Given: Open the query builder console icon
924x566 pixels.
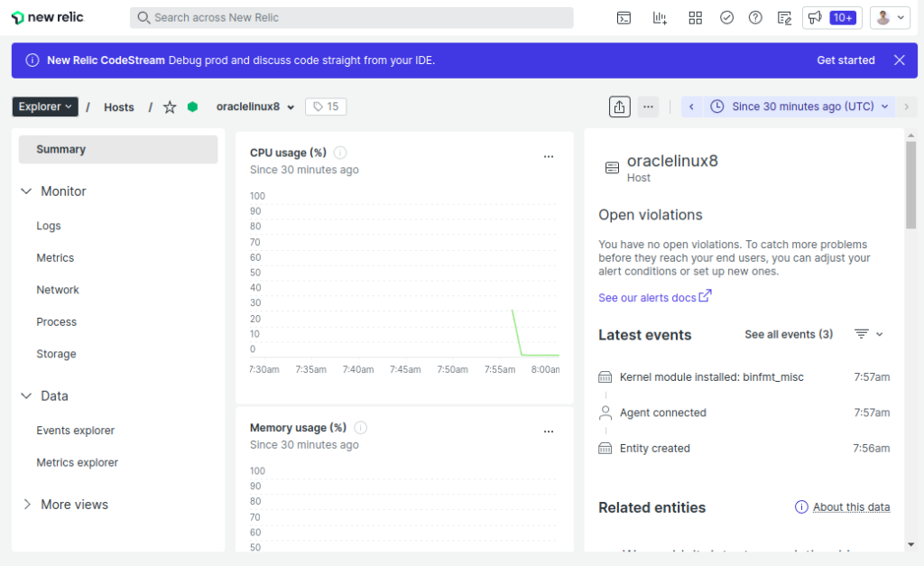Looking at the screenshot, I should [624, 18].
